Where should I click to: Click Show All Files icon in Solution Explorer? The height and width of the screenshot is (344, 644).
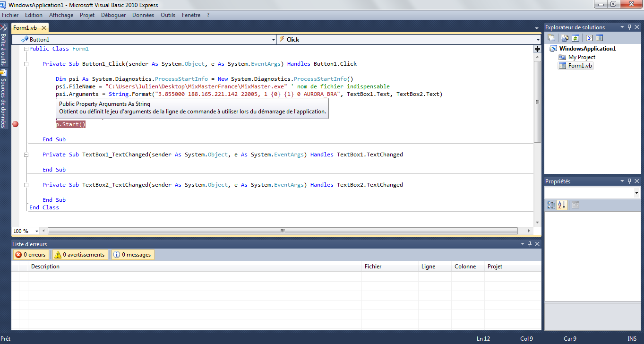[x=565, y=38]
